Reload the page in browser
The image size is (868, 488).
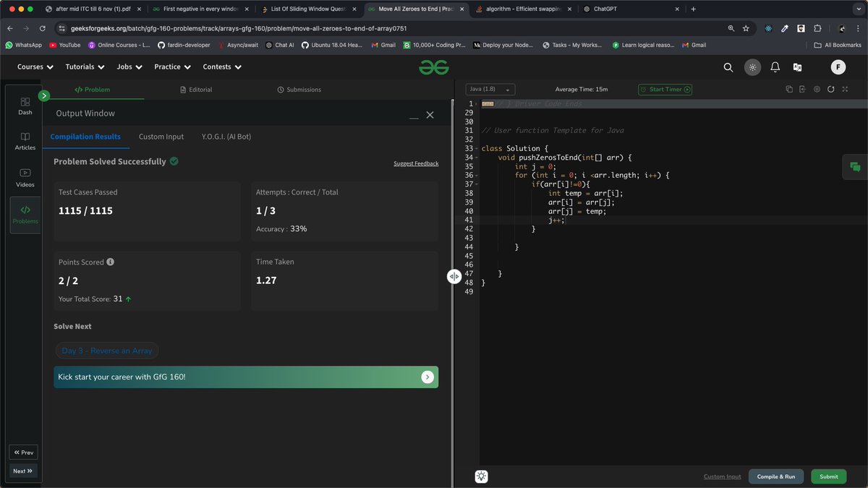coord(43,28)
